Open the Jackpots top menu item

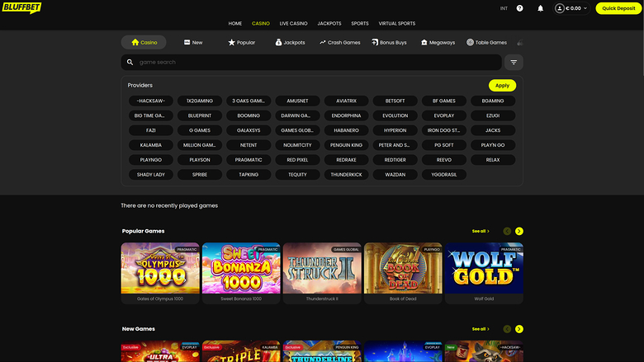(x=329, y=23)
